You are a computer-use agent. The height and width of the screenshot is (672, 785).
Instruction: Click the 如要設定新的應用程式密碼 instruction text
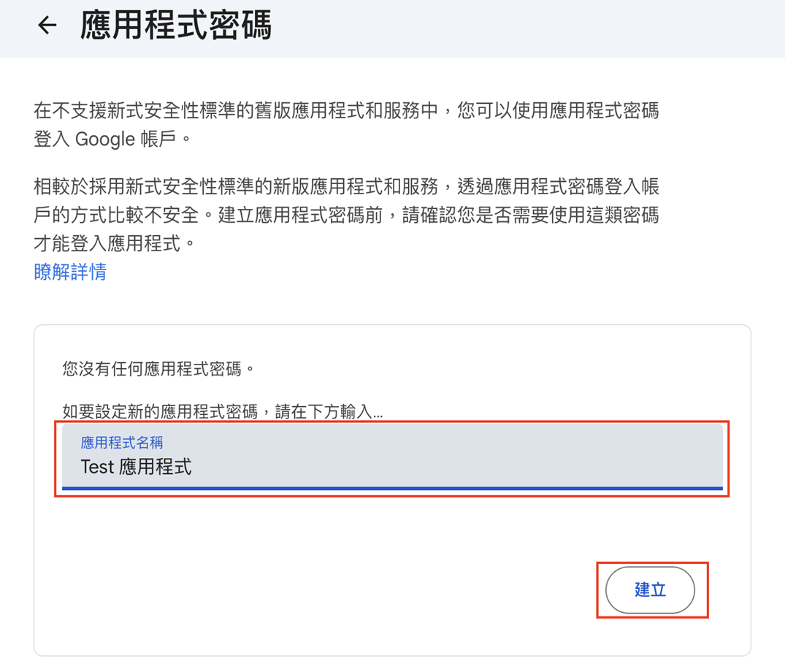[x=223, y=411]
